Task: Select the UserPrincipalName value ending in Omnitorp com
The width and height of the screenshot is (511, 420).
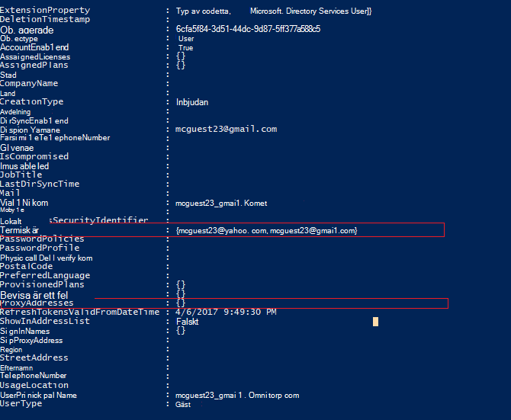Action: (x=237, y=396)
